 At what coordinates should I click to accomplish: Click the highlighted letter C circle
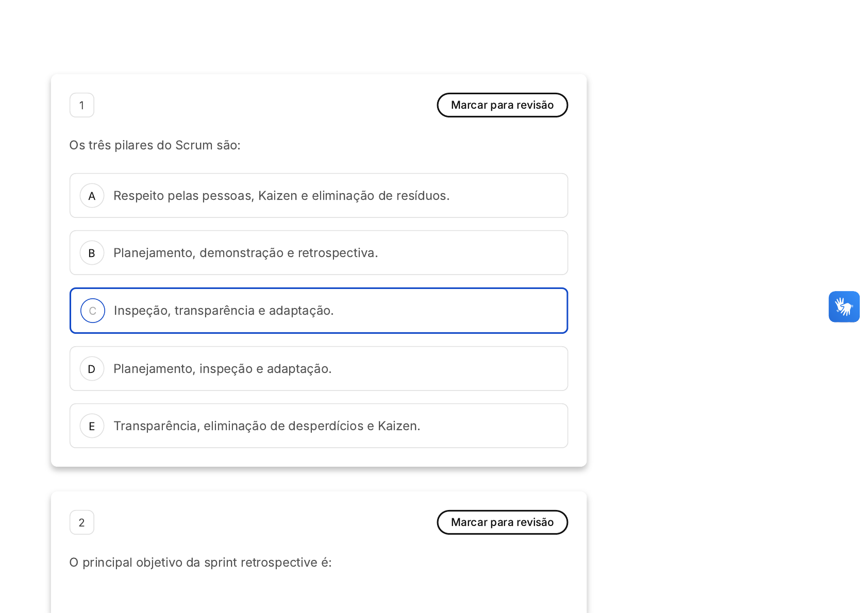[93, 311]
